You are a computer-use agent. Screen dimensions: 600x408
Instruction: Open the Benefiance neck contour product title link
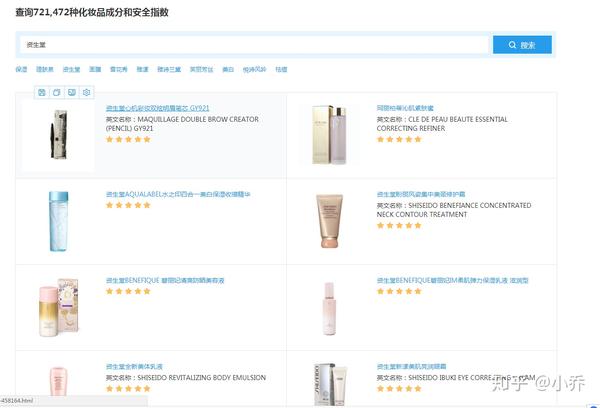(x=421, y=194)
